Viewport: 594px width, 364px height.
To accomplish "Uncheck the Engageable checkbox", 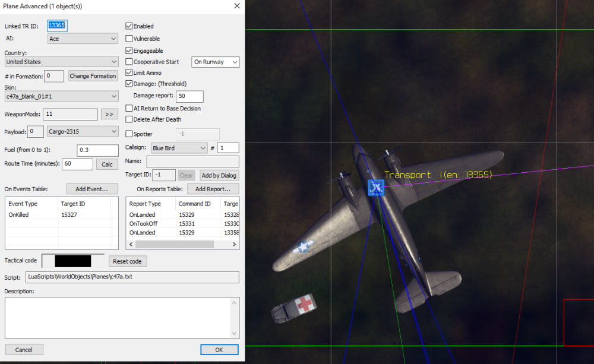I will pyautogui.click(x=129, y=51).
